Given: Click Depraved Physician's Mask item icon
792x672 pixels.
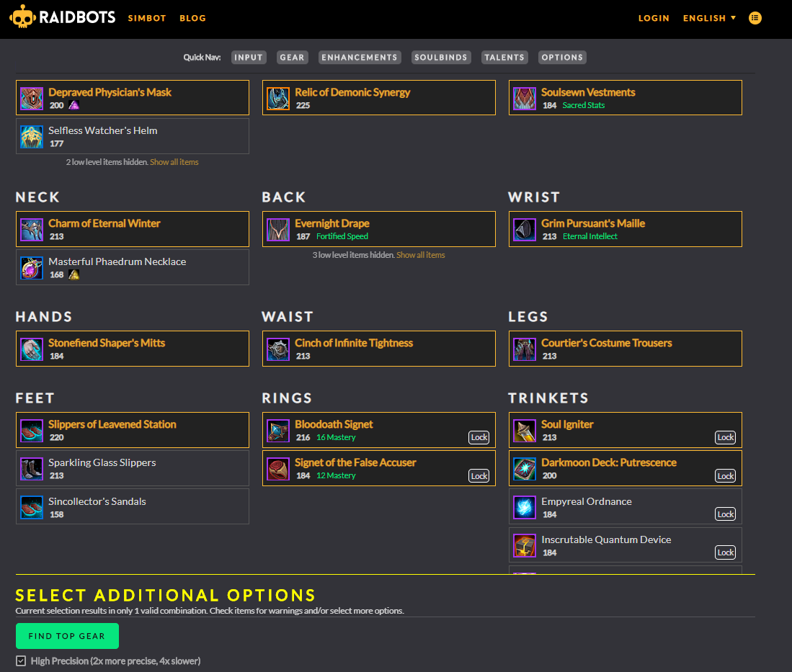Looking at the screenshot, I should (x=31, y=99).
